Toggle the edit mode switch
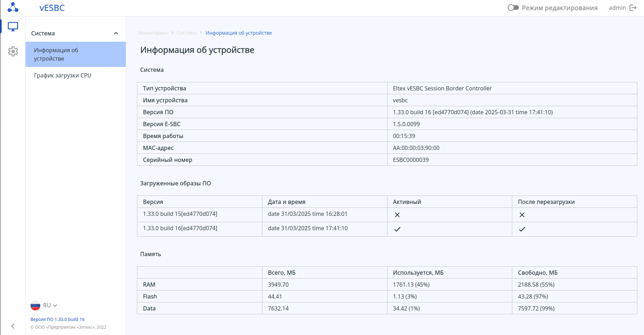Screen dimensions: 644x335 [x=513, y=8]
